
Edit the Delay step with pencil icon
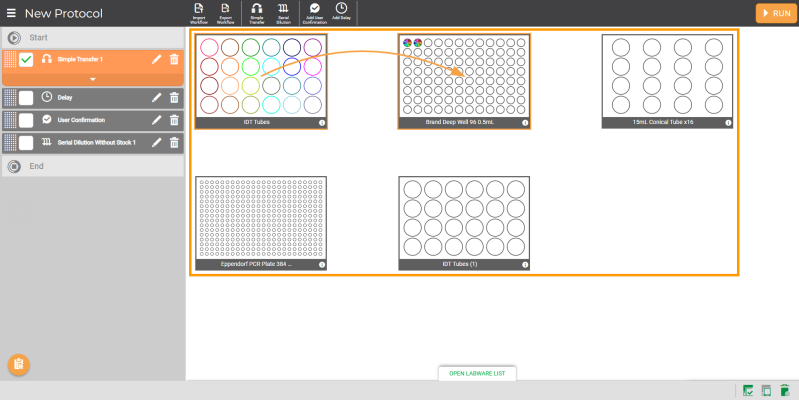pyautogui.click(x=156, y=97)
